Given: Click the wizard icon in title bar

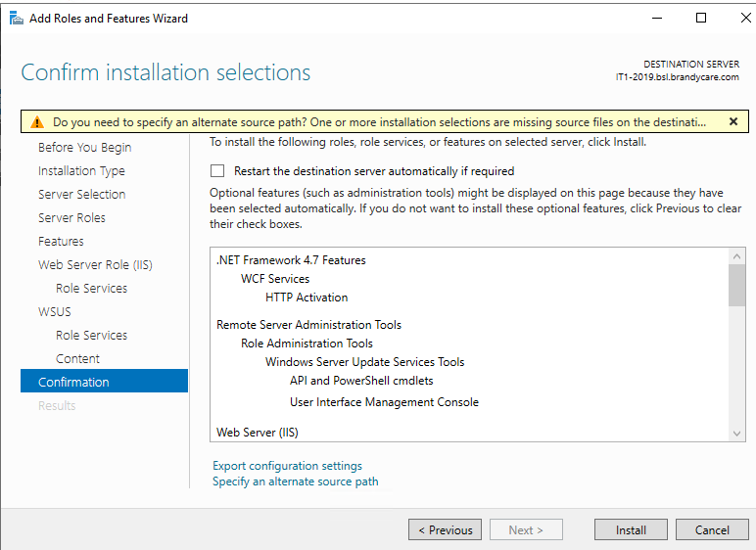Looking at the screenshot, I should pyautogui.click(x=17, y=19).
